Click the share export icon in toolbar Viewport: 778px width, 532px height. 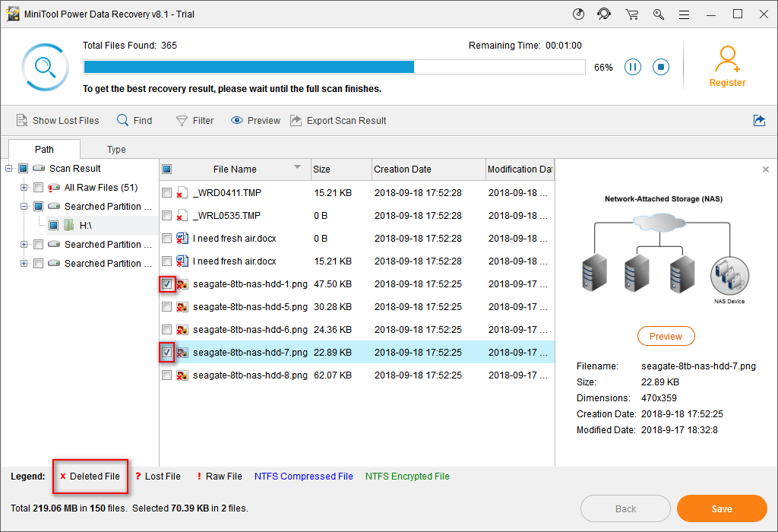point(759,120)
